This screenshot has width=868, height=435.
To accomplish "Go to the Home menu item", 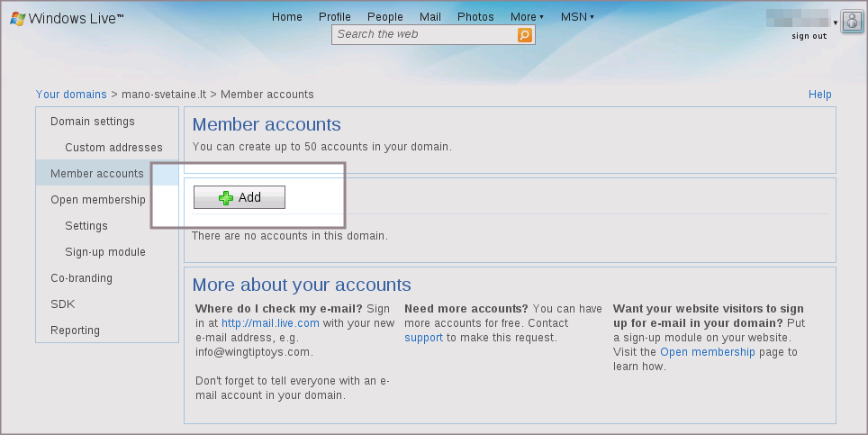I will 287,16.
